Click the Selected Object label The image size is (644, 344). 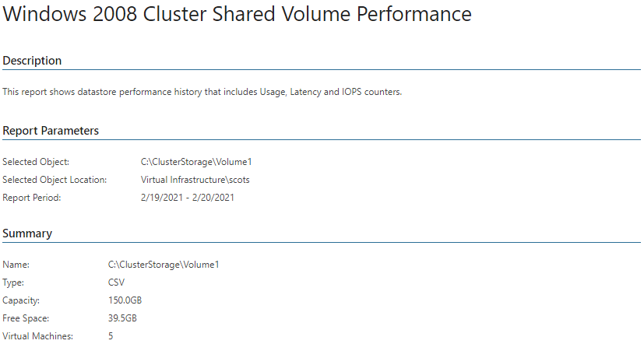pyautogui.click(x=36, y=162)
